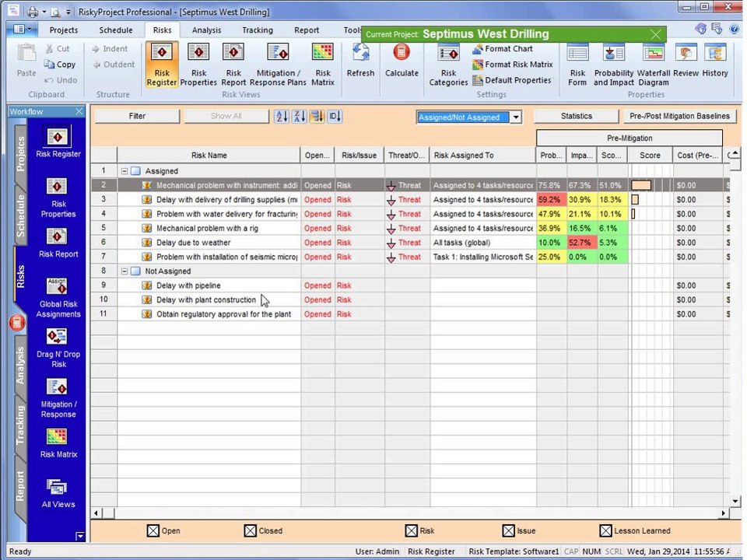Viewport: 747px width, 560px height.
Task: Open the Risk Matrix ribbon view
Action: tap(322, 65)
